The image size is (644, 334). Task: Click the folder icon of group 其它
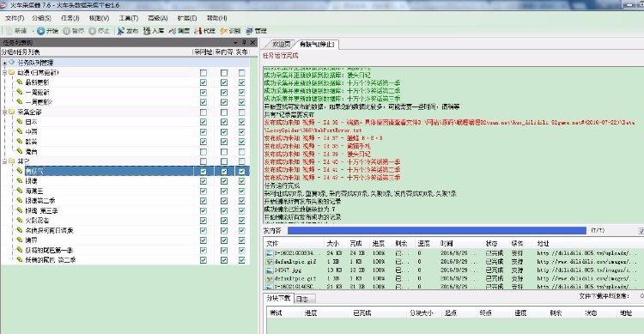click(11, 161)
